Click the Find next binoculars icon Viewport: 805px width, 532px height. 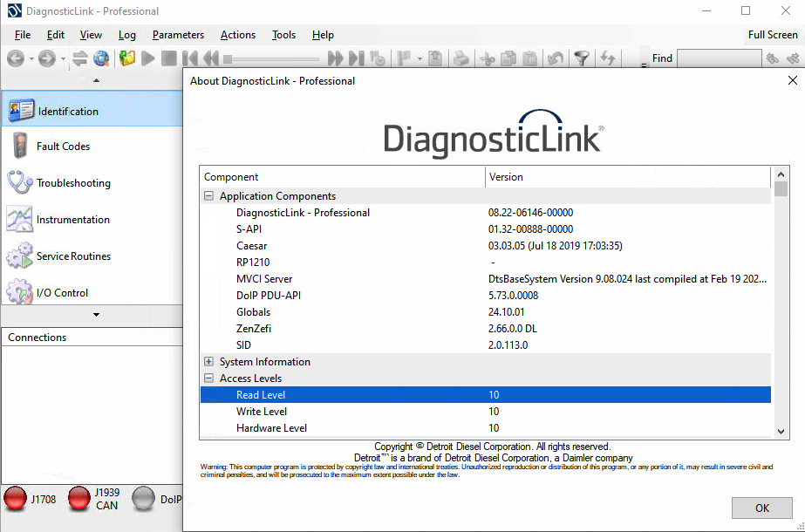793,58
